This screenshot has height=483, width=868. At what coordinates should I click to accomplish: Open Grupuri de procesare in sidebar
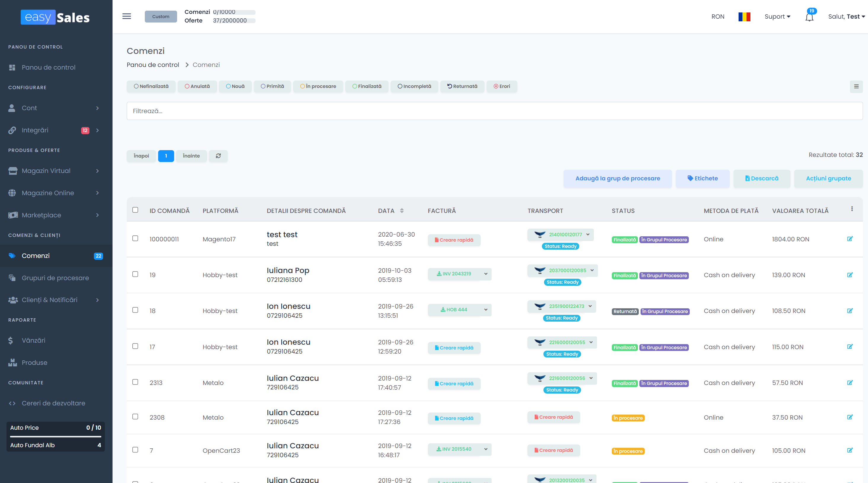click(x=55, y=278)
